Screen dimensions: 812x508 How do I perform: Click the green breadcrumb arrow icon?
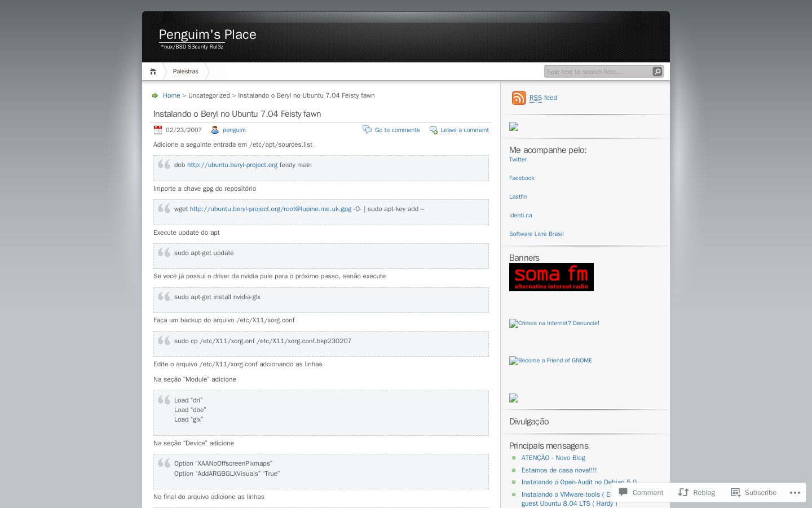[155, 96]
